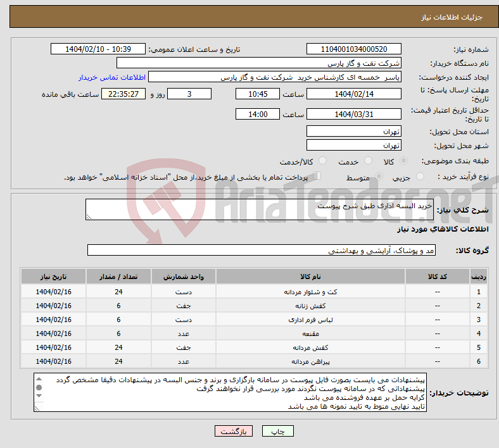
Task: Click the گروه کالا field مد و پوشاک
Action: pyautogui.click(x=262, y=250)
